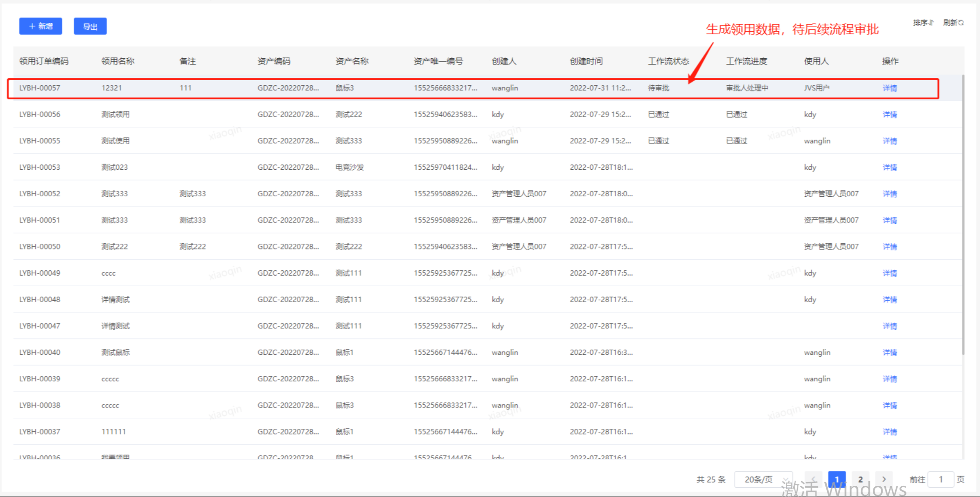
Task: Open 详情 for order LYBH-00056
Action: pos(890,115)
